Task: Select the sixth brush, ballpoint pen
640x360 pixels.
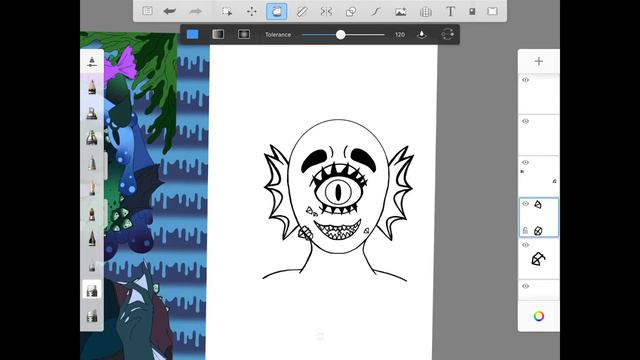Action: pos(92,213)
